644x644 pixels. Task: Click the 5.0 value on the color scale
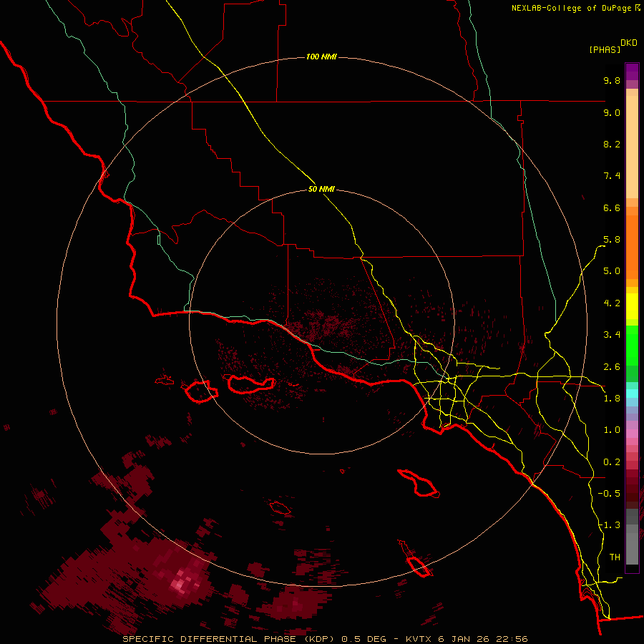(612, 271)
